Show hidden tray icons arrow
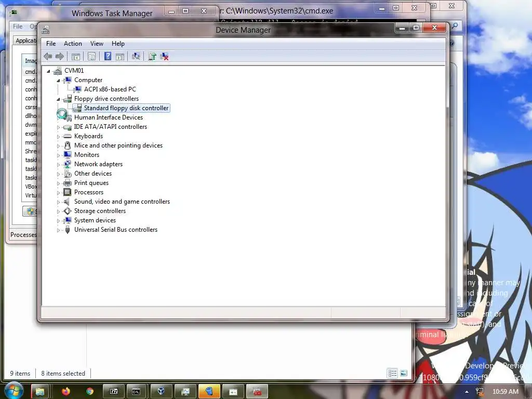 click(x=467, y=392)
